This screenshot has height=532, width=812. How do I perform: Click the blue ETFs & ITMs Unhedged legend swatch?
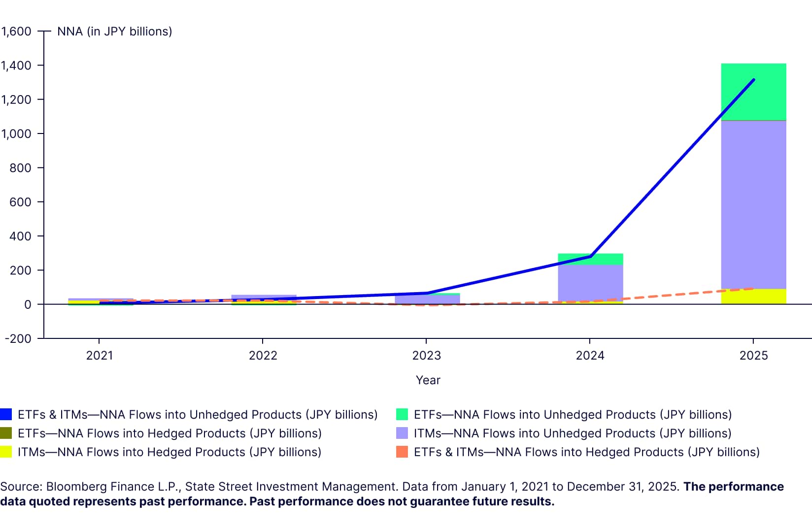point(6,414)
